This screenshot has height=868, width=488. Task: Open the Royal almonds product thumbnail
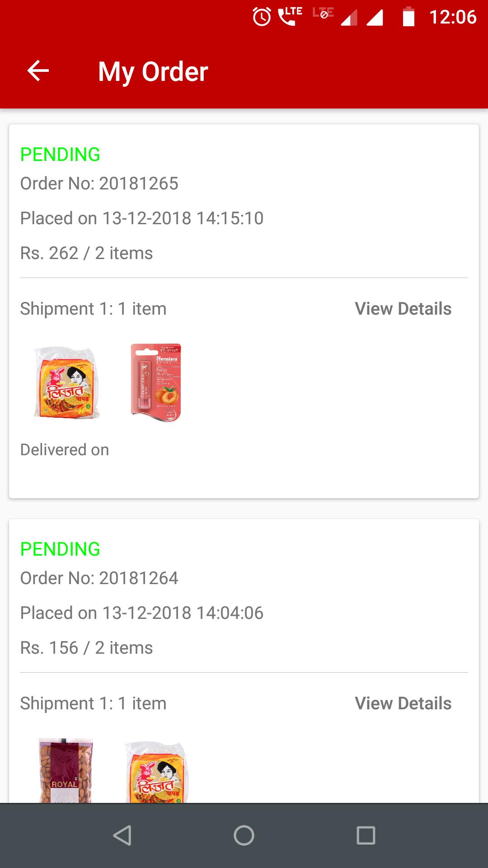66,771
